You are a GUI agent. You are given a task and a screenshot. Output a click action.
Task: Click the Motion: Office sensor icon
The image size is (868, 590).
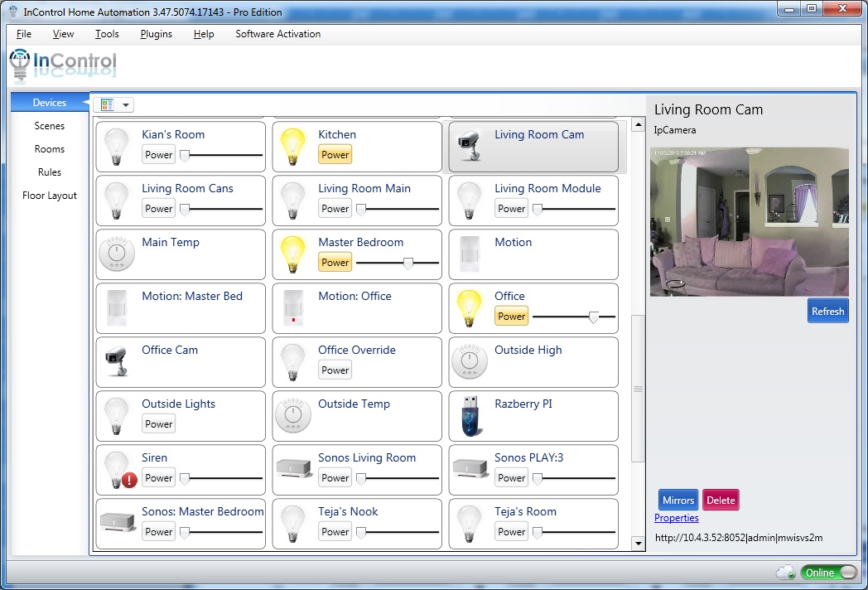[x=293, y=308]
